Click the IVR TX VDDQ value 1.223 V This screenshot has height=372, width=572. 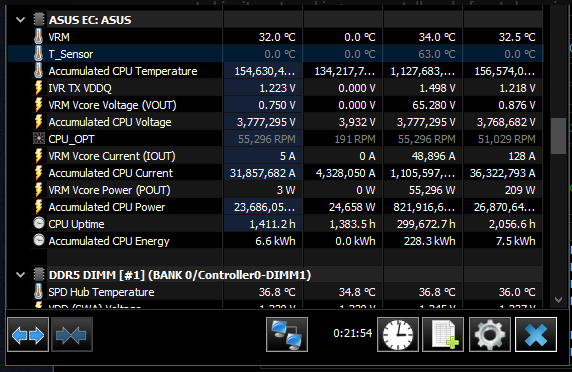coord(277,88)
